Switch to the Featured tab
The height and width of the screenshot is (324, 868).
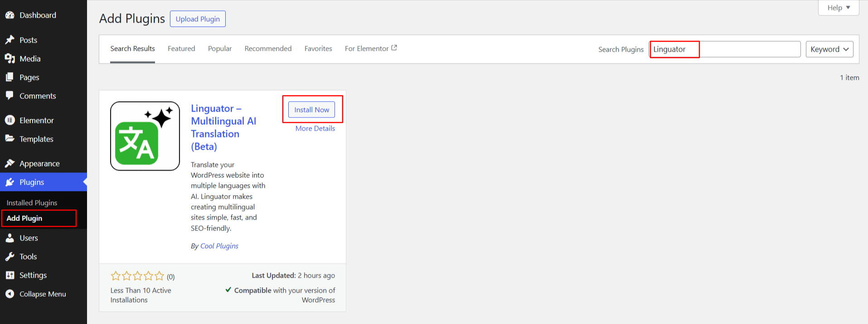click(181, 49)
